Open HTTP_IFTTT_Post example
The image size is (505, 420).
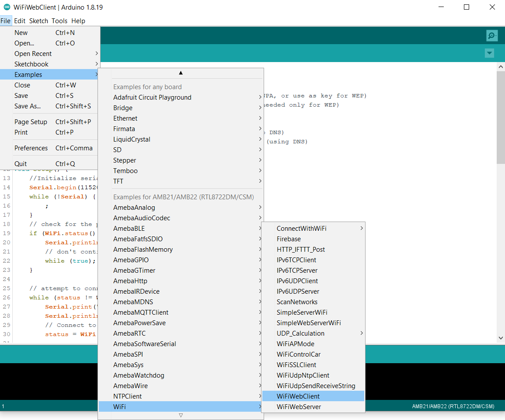[313, 250]
